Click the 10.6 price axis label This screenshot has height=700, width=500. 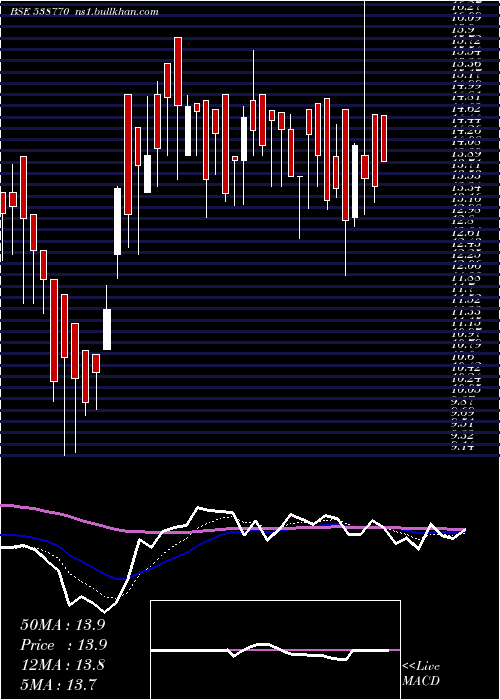pyautogui.click(x=462, y=357)
